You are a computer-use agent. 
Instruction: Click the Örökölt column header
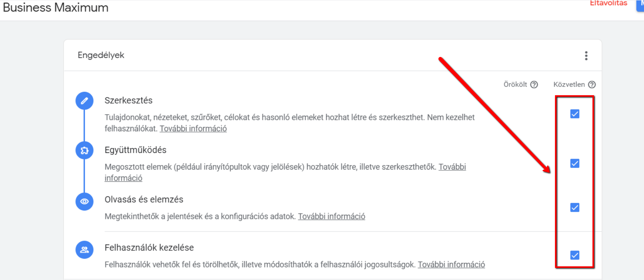pyautogui.click(x=515, y=84)
